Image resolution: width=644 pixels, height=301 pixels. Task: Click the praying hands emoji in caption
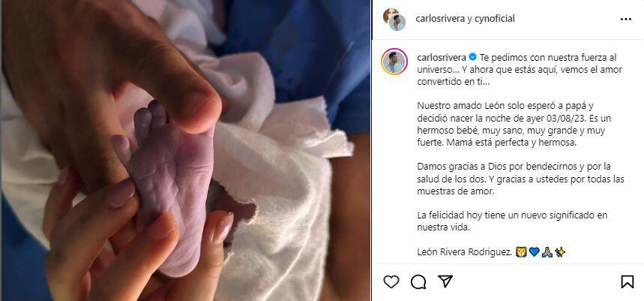(x=547, y=252)
